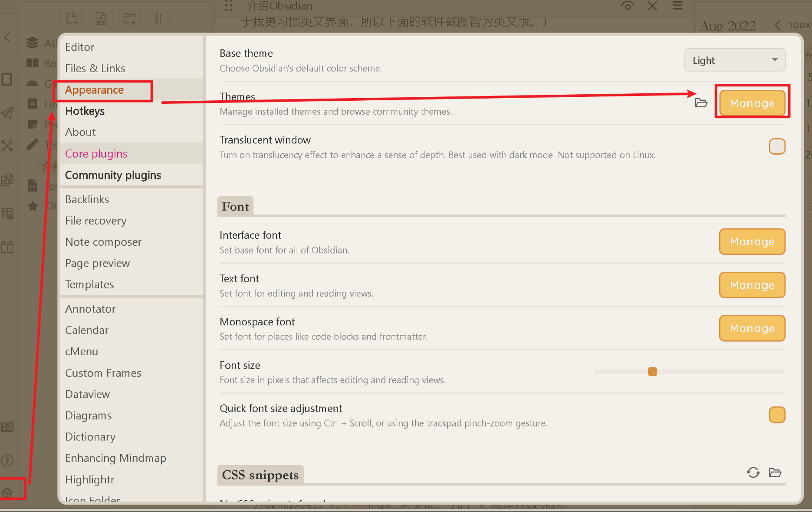Click the new folder icon in toolbar

click(x=129, y=19)
